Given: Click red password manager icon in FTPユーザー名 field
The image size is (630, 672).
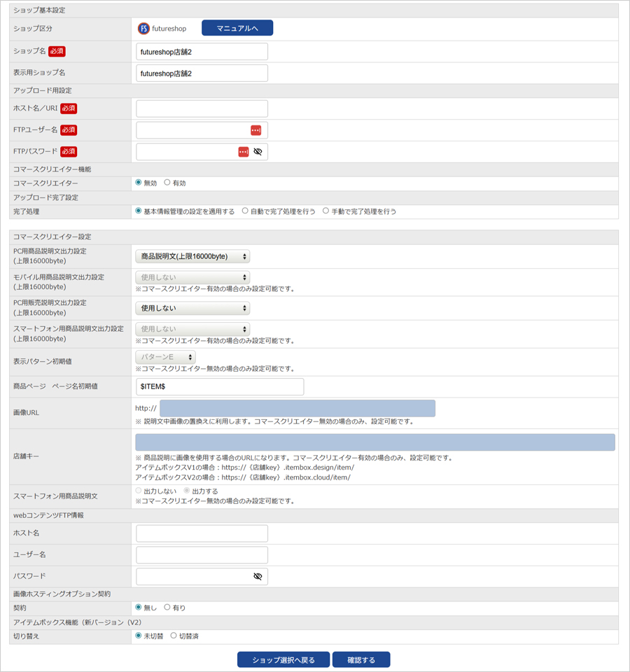Looking at the screenshot, I should 256,130.
